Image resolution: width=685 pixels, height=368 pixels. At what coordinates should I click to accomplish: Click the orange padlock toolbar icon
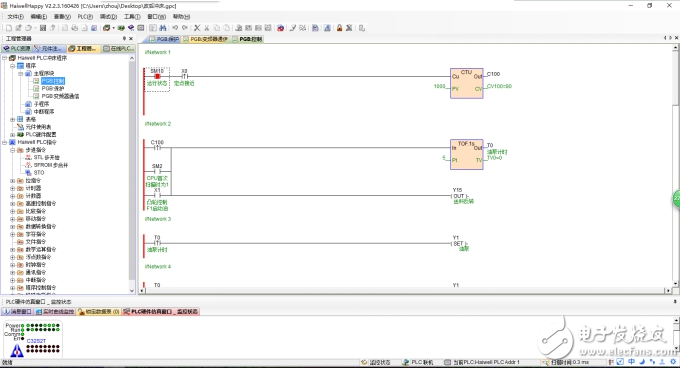click(x=339, y=28)
